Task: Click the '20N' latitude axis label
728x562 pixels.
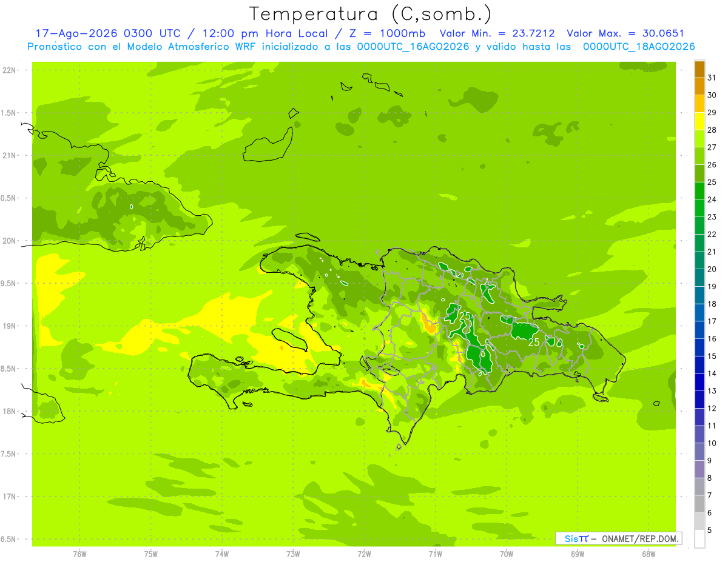Action: 10,241
